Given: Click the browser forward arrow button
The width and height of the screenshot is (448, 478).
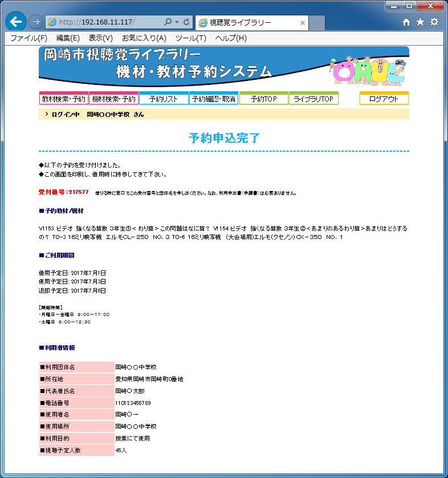Looking at the screenshot, I should point(35,22).
